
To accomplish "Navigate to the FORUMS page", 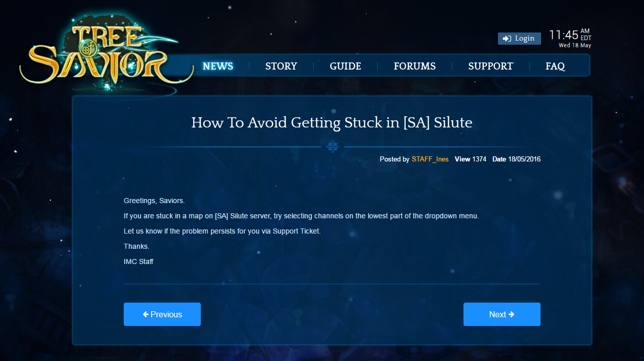I will 414,66.
